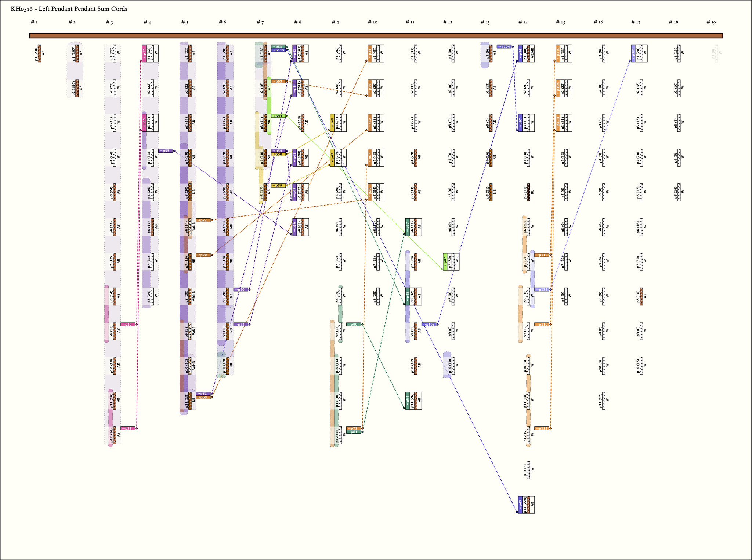Click the teal →p86 tag in column 9
The width and height of the screenshot is (752, 560).
pos(354,324)
